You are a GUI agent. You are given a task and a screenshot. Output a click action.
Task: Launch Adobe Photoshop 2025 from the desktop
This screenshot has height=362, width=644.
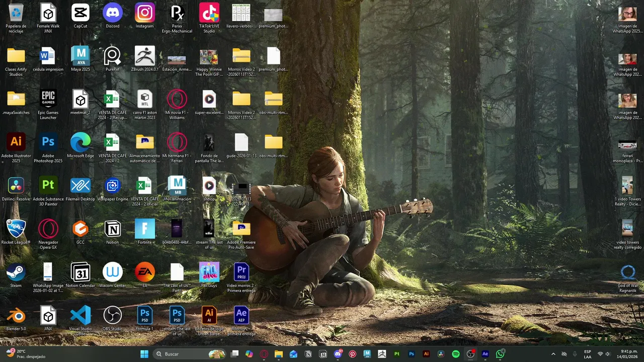[48, 148]
